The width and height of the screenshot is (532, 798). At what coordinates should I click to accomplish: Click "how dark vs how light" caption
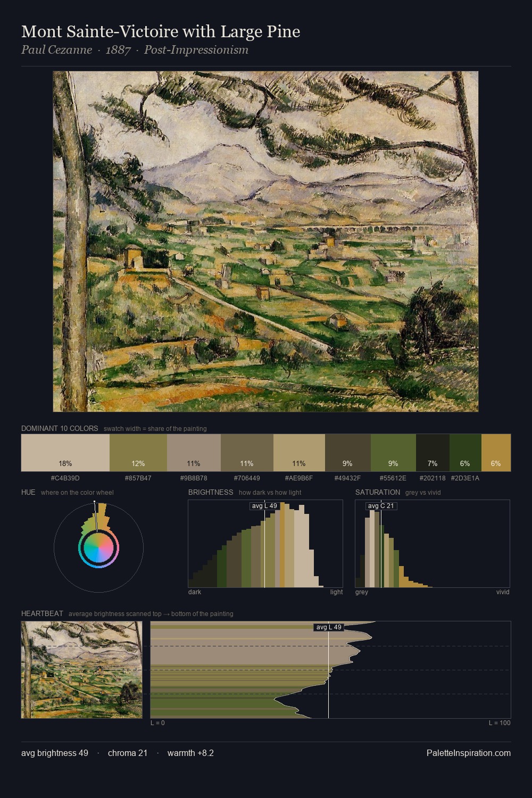(270, 492)
